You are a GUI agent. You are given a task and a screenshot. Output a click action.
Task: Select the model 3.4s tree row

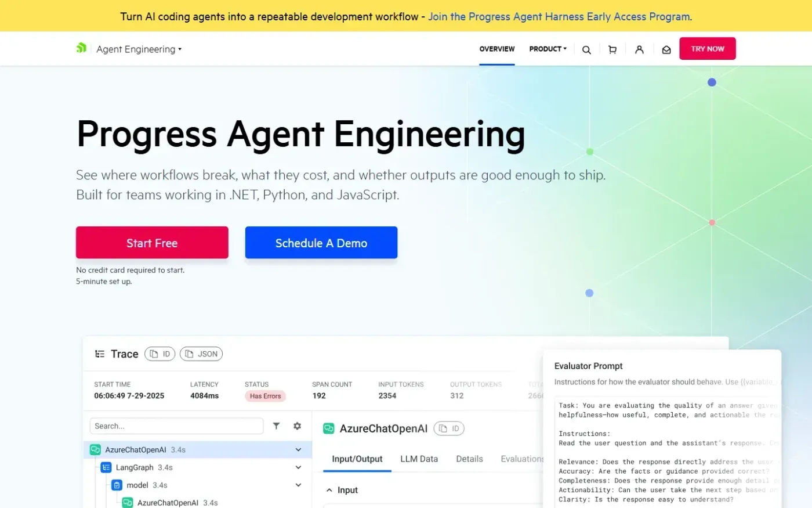(x=198, y=485)
